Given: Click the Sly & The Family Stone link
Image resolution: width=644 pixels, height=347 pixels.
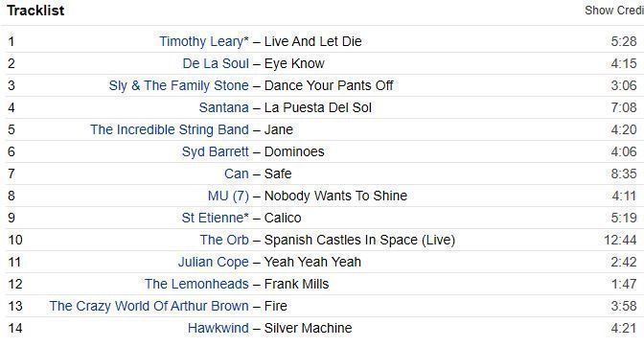Looking at the screenshot, I should coord(178,86).
